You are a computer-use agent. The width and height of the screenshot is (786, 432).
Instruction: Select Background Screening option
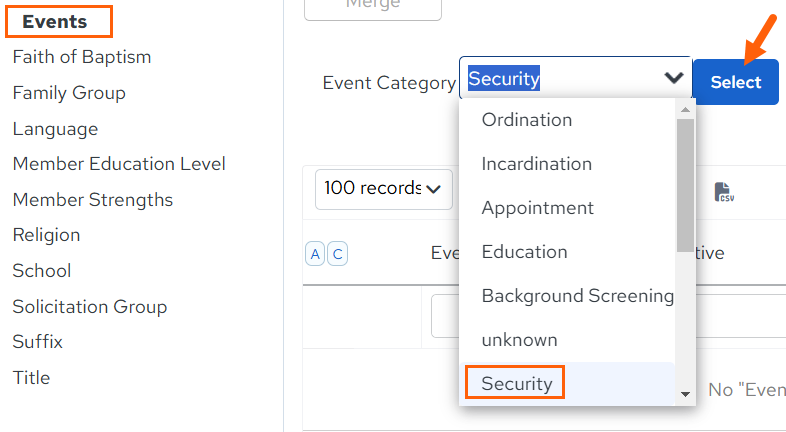577,296
